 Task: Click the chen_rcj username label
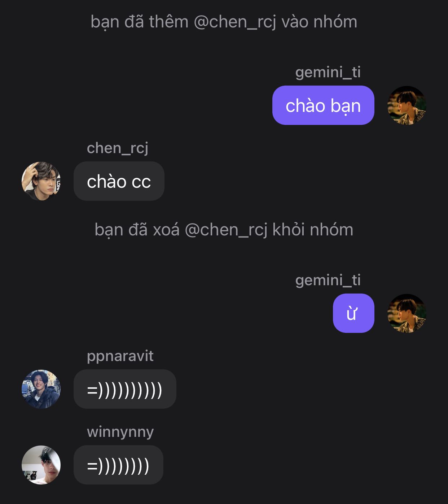click(118, 148)
